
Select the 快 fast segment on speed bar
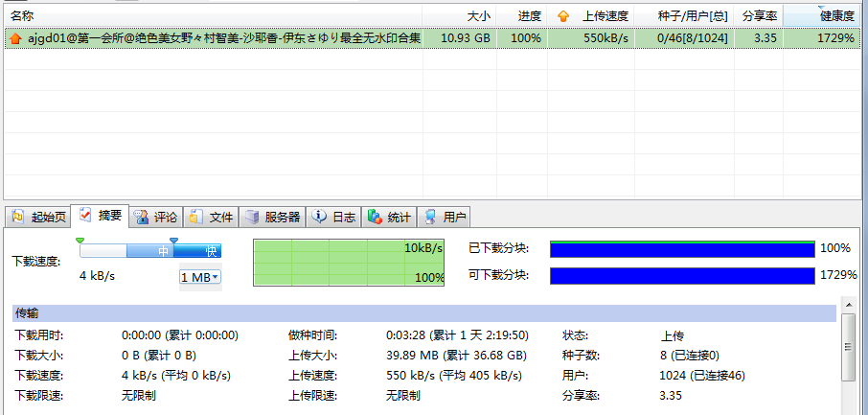pyautogui.click(x=211, y=251)
